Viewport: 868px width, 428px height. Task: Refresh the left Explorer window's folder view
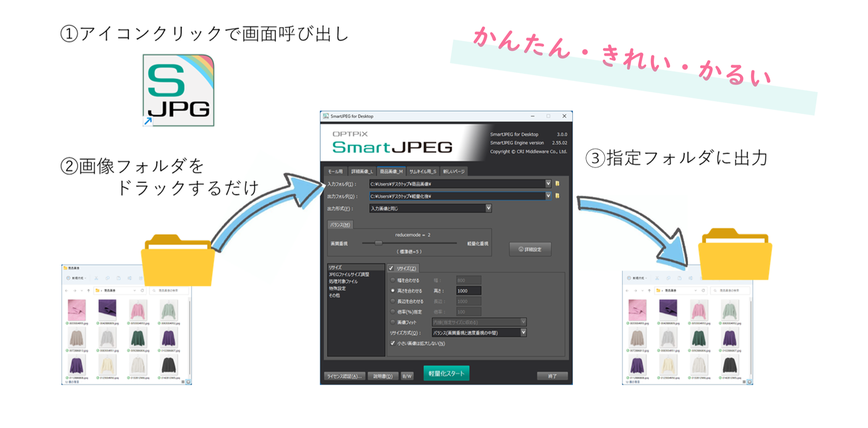[x=142, y=291]
